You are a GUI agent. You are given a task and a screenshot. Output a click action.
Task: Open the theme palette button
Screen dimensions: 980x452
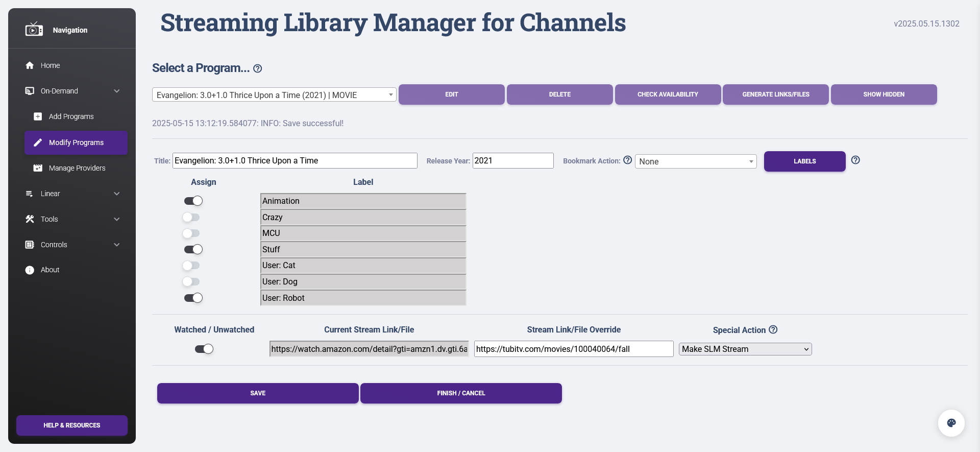click(x=951, y=423)
